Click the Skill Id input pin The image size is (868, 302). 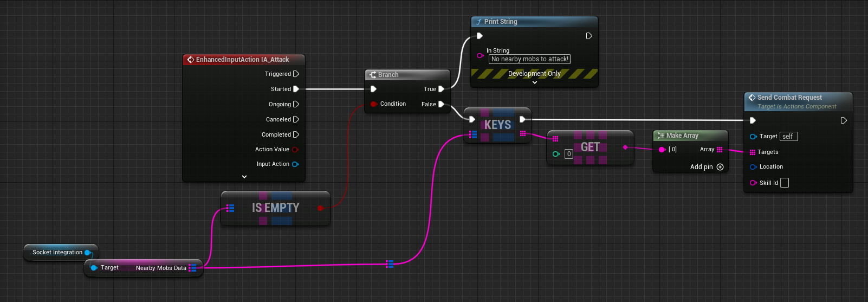(753, 183)
